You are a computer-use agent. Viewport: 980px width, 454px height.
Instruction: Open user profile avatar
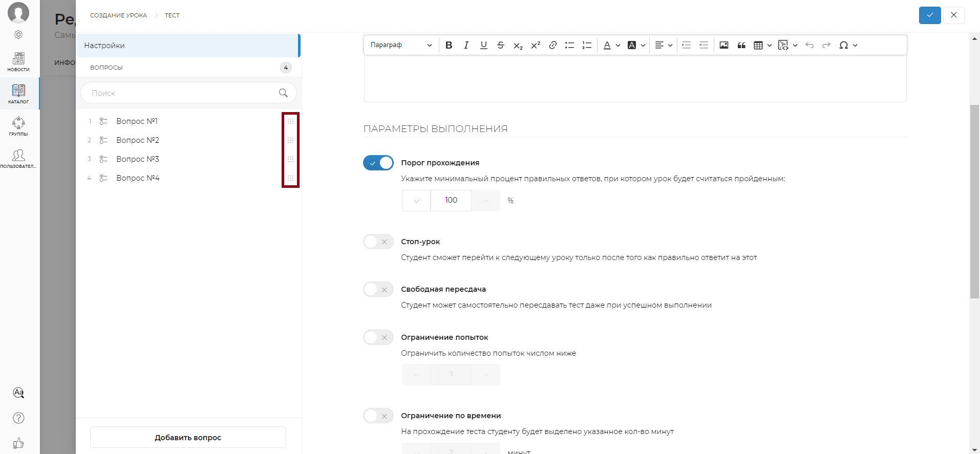tap(18, 12)
